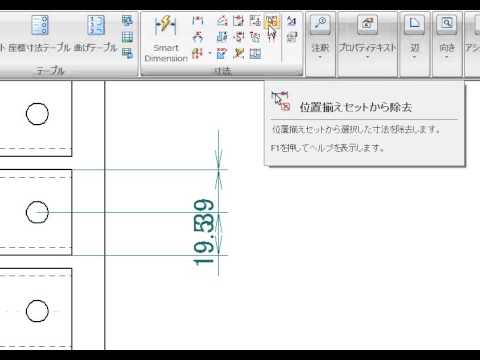Click the middle-row icon with dotted bracket
480x360 pixels.
tap(238, 37)
